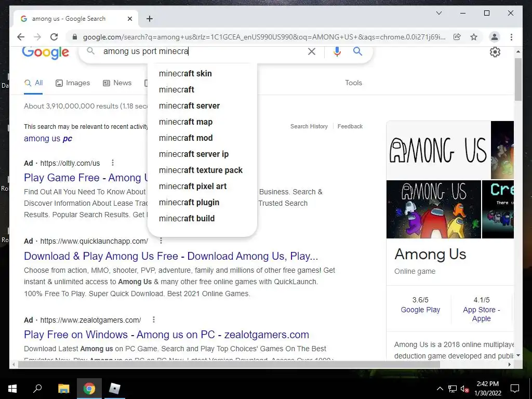Click the browser forward arrow
532x399 pixels.
[37, 37]
